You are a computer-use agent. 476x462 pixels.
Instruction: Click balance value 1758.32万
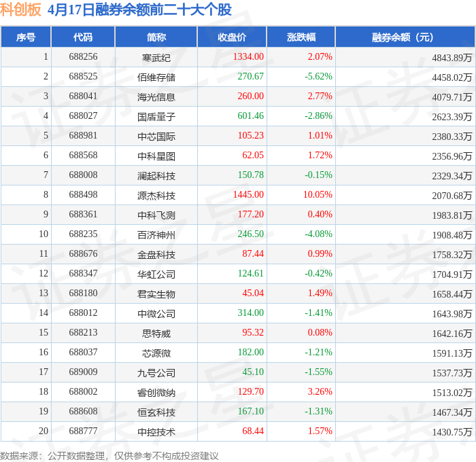click(x=452, y=255)
